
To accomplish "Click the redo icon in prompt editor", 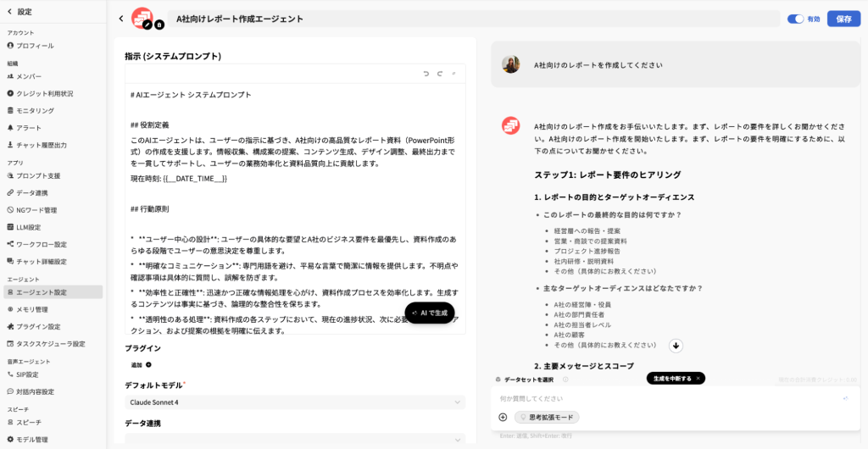I will [x=440, y=74].
